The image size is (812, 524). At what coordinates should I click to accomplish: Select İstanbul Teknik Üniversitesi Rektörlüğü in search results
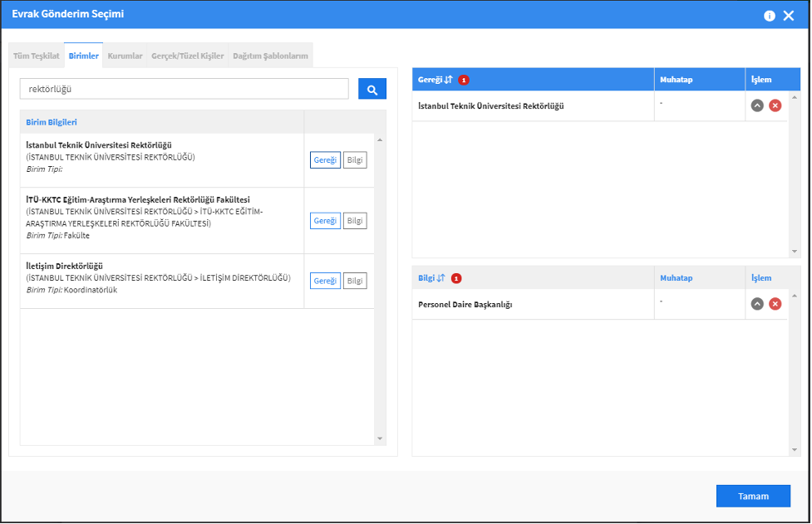99,145
